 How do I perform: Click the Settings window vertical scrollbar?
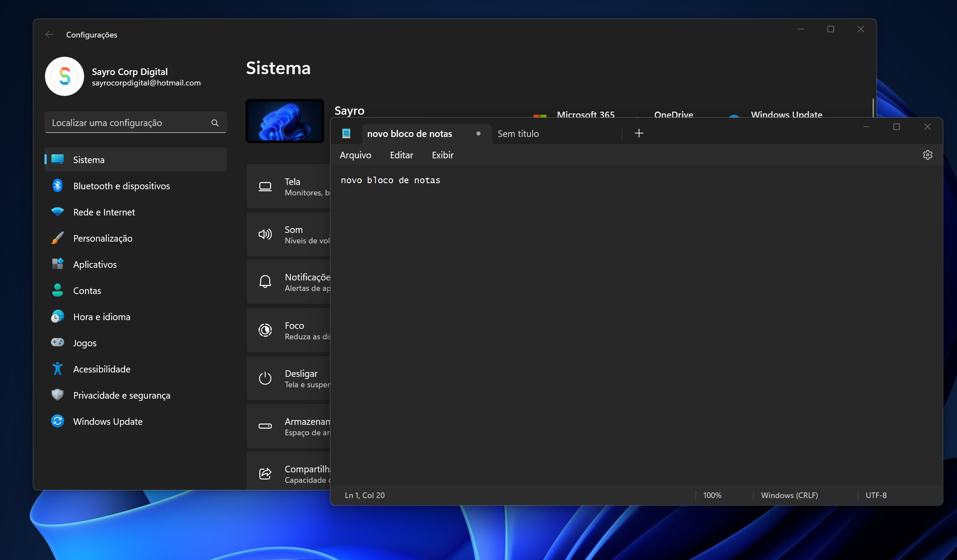873,108
